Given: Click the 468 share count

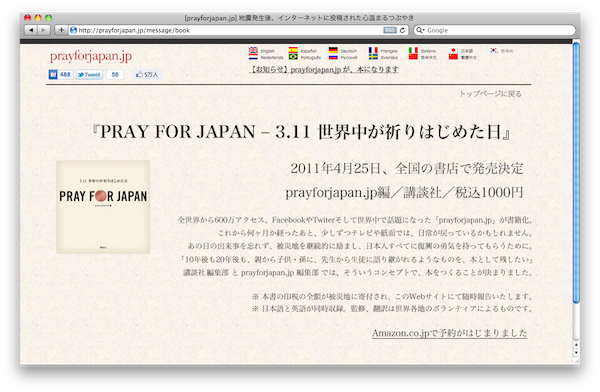Looking at the screenshot, I should (65, 74).
